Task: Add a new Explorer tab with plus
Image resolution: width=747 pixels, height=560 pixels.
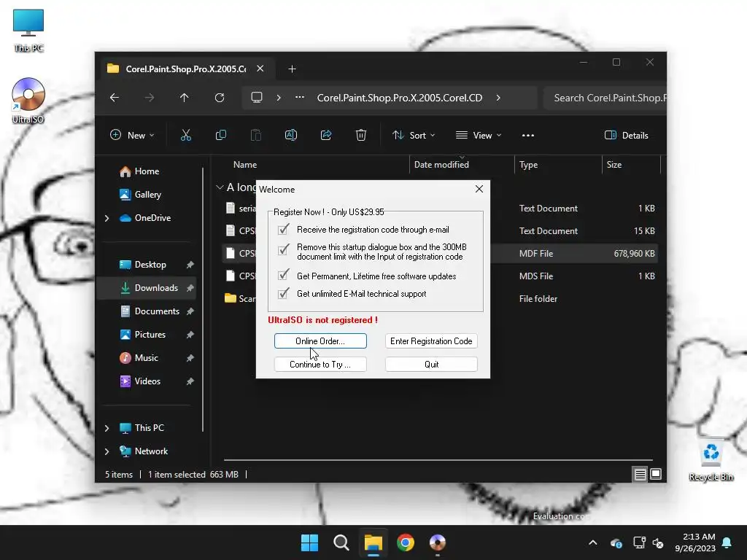Action: click(x=292, y=69)
